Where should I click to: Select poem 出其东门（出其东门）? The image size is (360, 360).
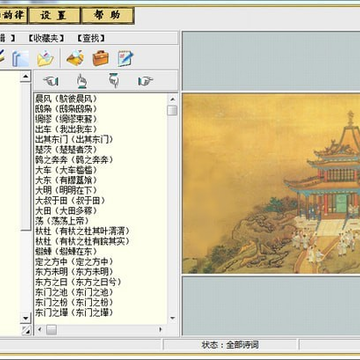pyautogui.click(x=74, y=139)
